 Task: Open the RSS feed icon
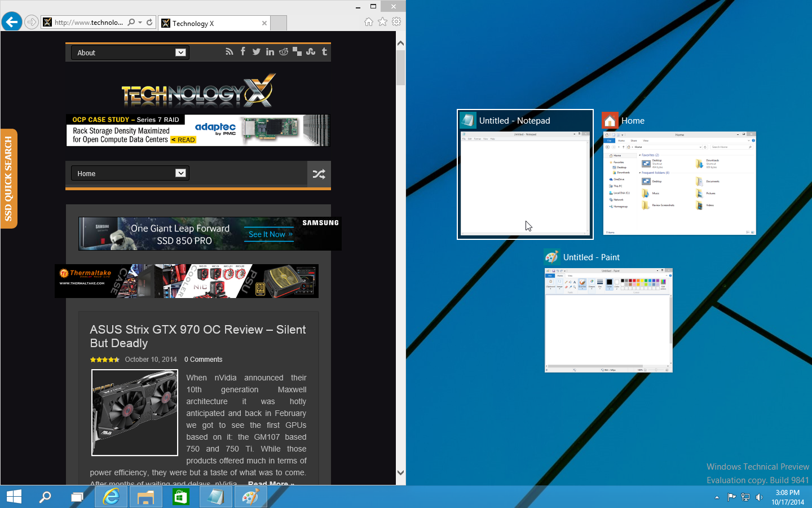tap(229, 52)
